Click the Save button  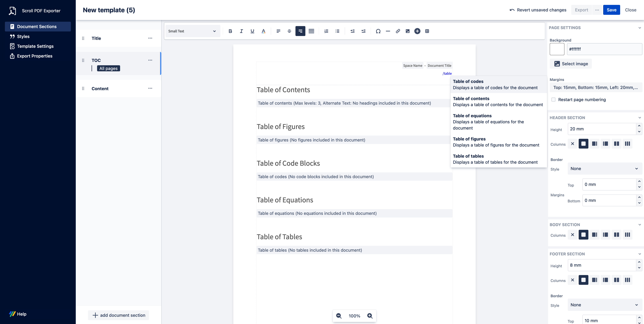[611, 10]
